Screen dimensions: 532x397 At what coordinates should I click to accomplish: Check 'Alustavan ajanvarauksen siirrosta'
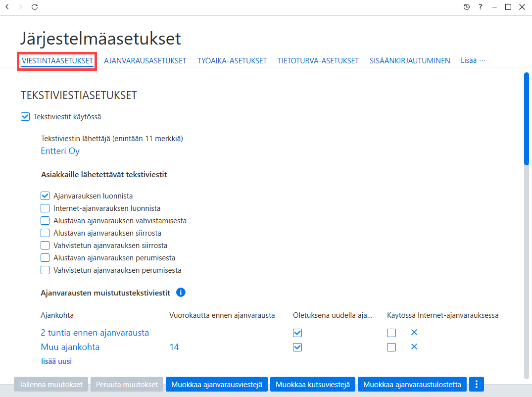click(x=45, y=233)
